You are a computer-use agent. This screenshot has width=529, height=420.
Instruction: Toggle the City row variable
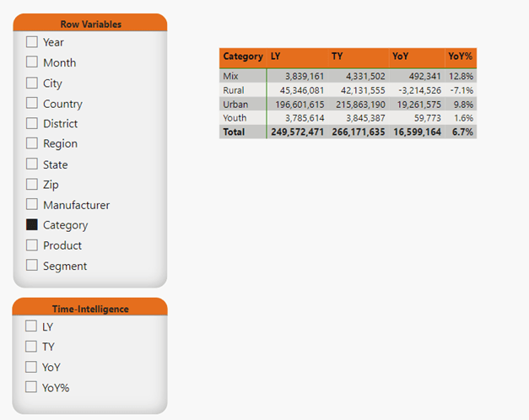click(x=32, y=83)
